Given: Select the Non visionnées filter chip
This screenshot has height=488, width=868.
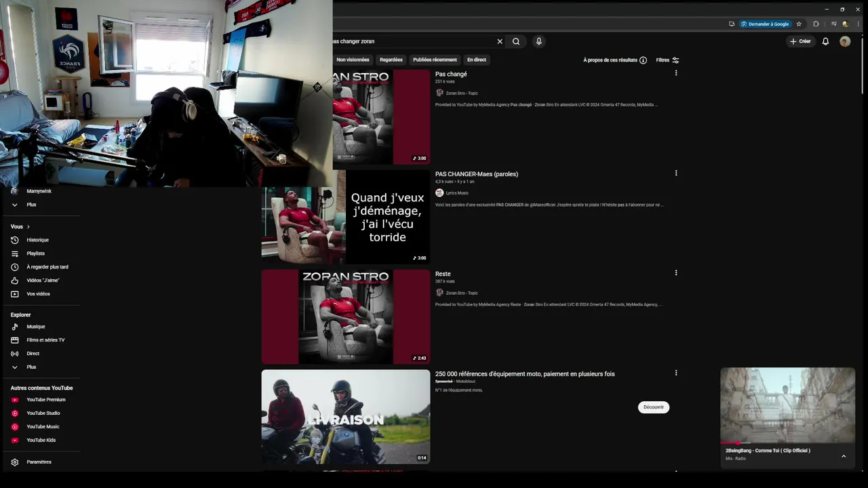Looking at the screenshot, I should pos(353,60).
